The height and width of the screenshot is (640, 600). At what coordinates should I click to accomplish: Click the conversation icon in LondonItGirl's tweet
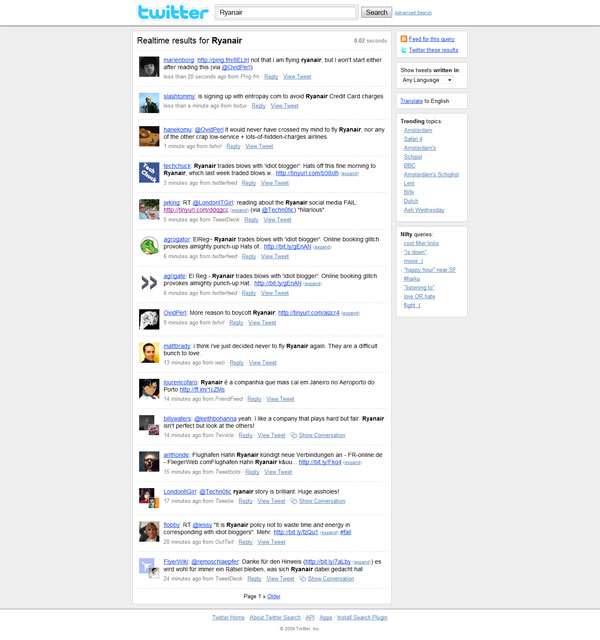pos(293,501)
